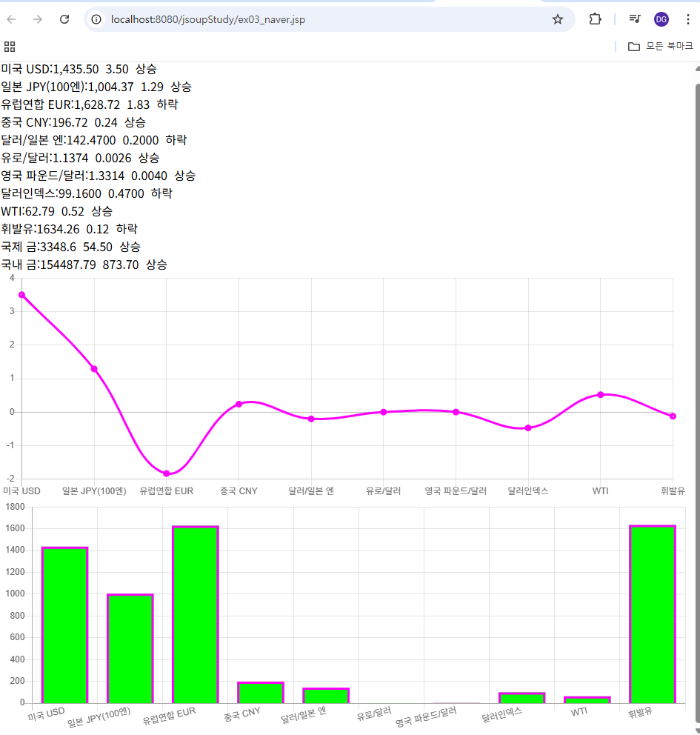Click the text line '유럽연합 EUR:1,628.72 1.83 하락'
Image resolution: width=700 pixels, height=735 pixels.
pyautogui.click(x=90, y=104)
